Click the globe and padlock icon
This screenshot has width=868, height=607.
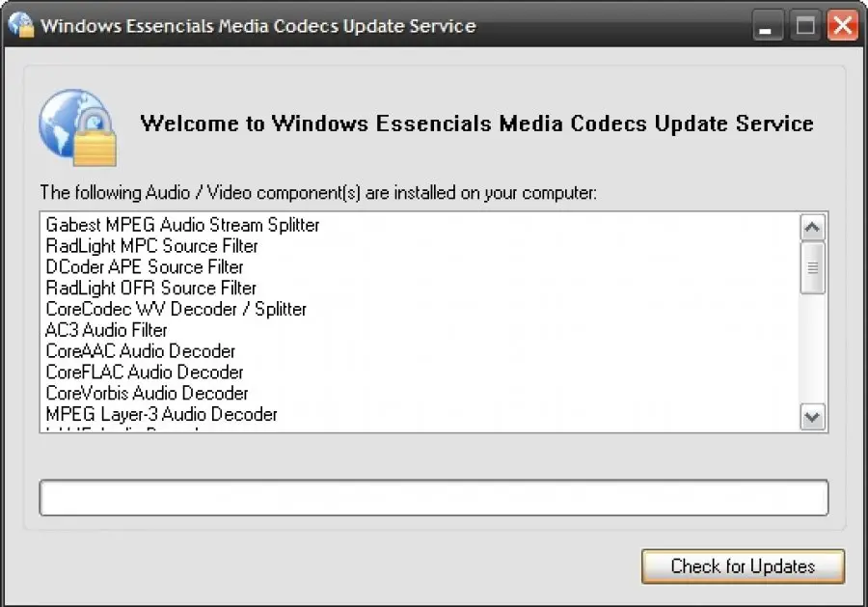[x=77, y=126]
